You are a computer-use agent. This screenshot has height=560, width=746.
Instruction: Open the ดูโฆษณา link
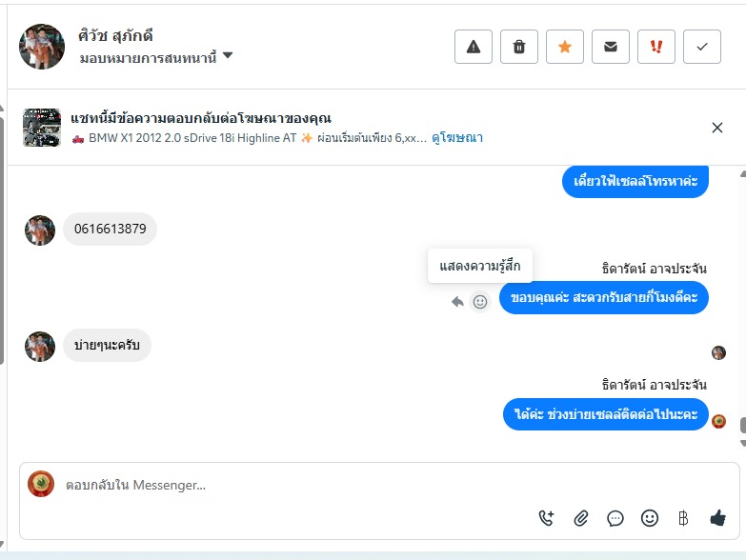point(457,137)
